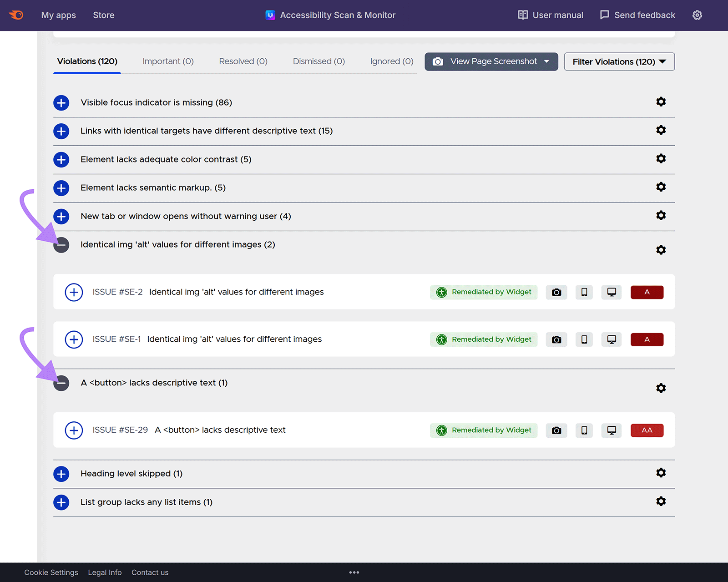
Task: Open gear settings for Visible focus indicator row
Action: tap(661, 102)
